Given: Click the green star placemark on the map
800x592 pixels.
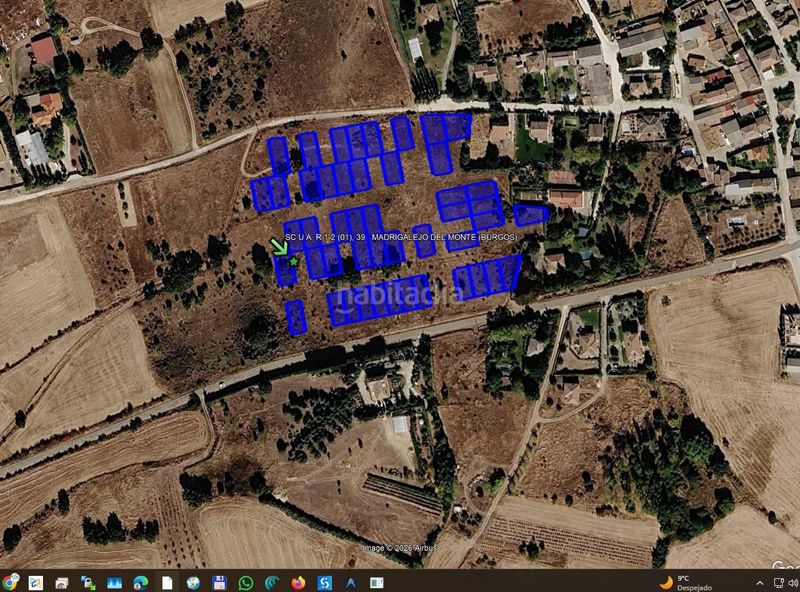Looking at the screenshot, I should coord(294,261).
